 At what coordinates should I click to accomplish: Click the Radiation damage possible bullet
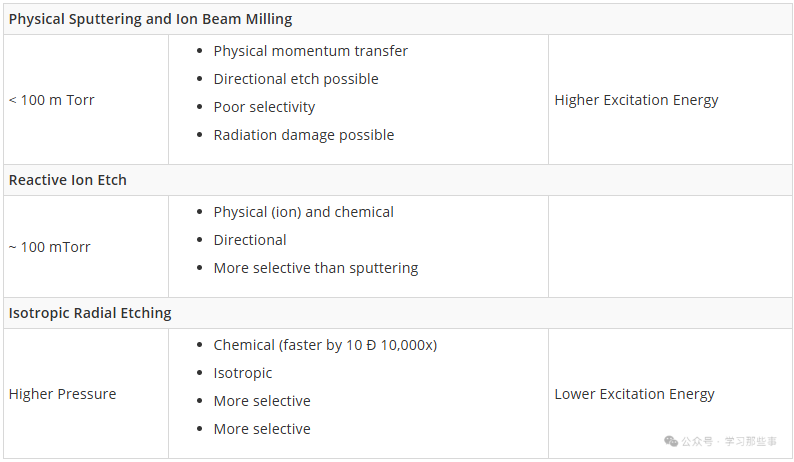point(303,135)
